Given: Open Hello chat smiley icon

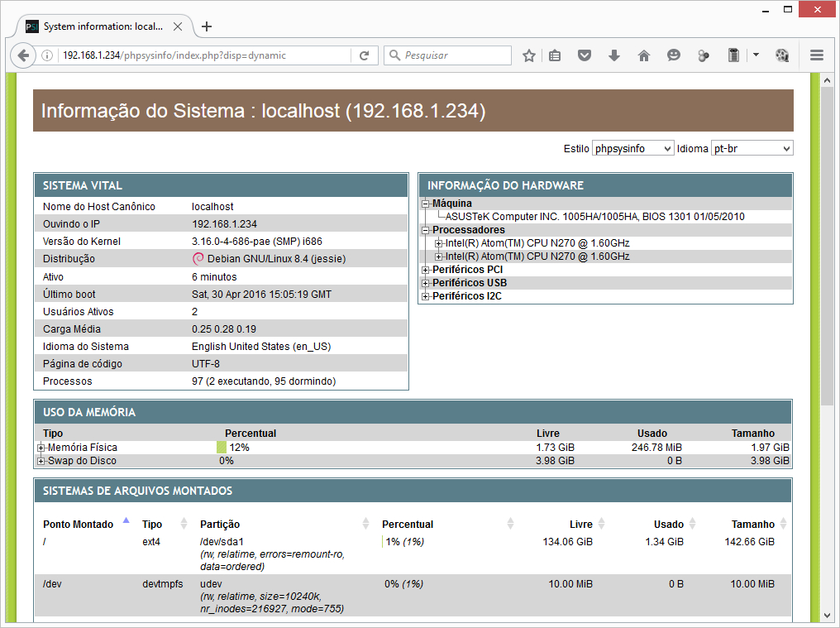Looking at the screenshot, I should 673,55.
